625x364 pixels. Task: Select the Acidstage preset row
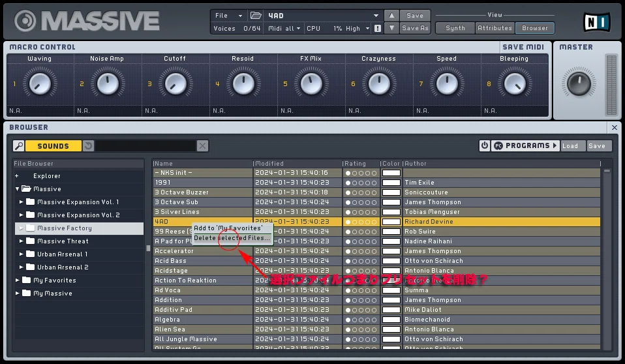tap(376, 271)
